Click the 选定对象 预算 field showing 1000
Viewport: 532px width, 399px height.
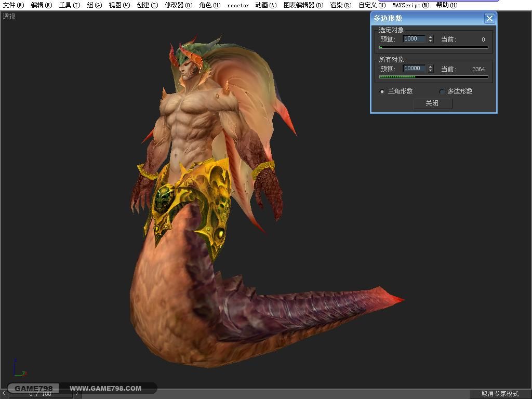pos(414,39)
